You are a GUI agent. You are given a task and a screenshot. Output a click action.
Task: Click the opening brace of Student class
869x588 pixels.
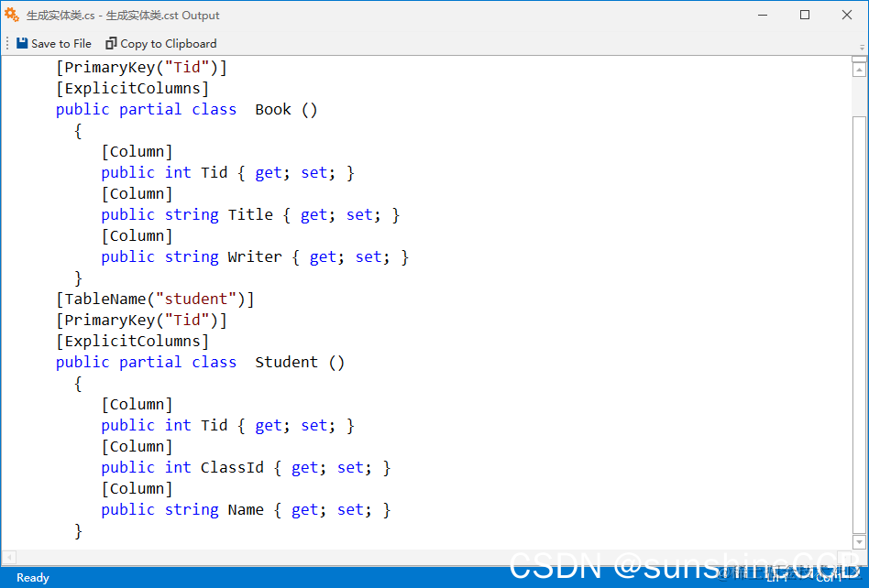click(78, 383)
